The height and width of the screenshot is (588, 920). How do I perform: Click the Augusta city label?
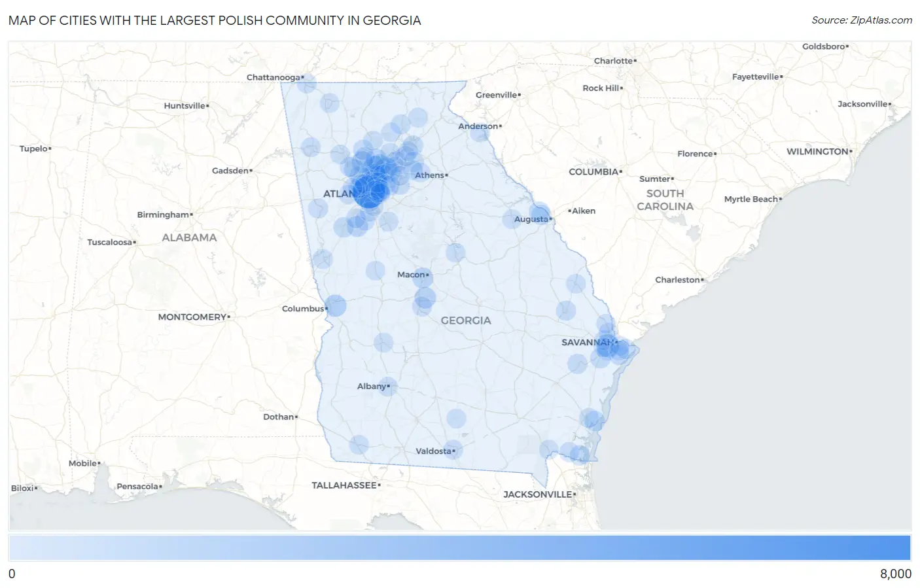[531, 219]
